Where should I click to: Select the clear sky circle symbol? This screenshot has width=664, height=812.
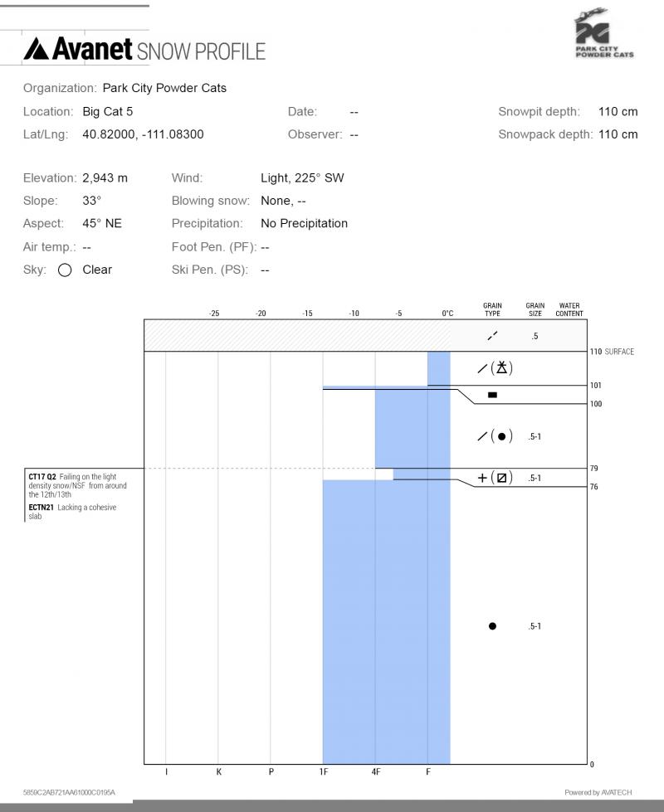pyautogui.click(x=65, y=270)
